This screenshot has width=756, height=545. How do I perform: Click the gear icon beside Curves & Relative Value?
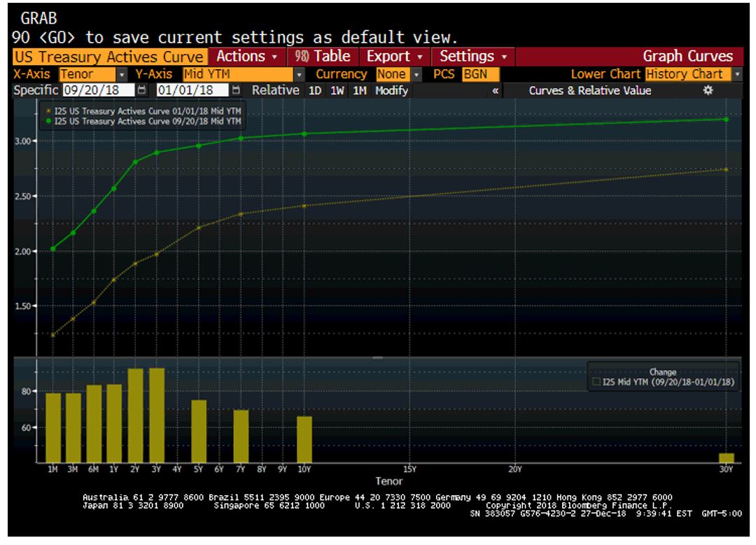[x=708, y=90]
